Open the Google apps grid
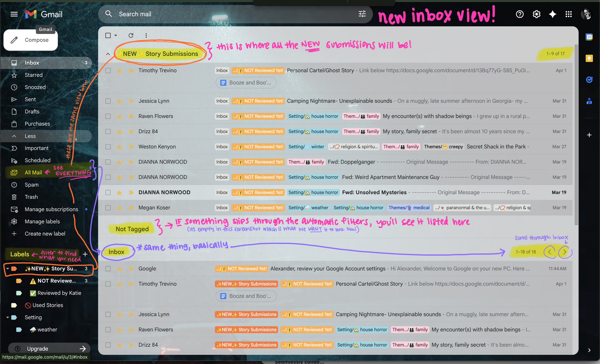This screenshot has height=364, width=600. coord(568,14)
